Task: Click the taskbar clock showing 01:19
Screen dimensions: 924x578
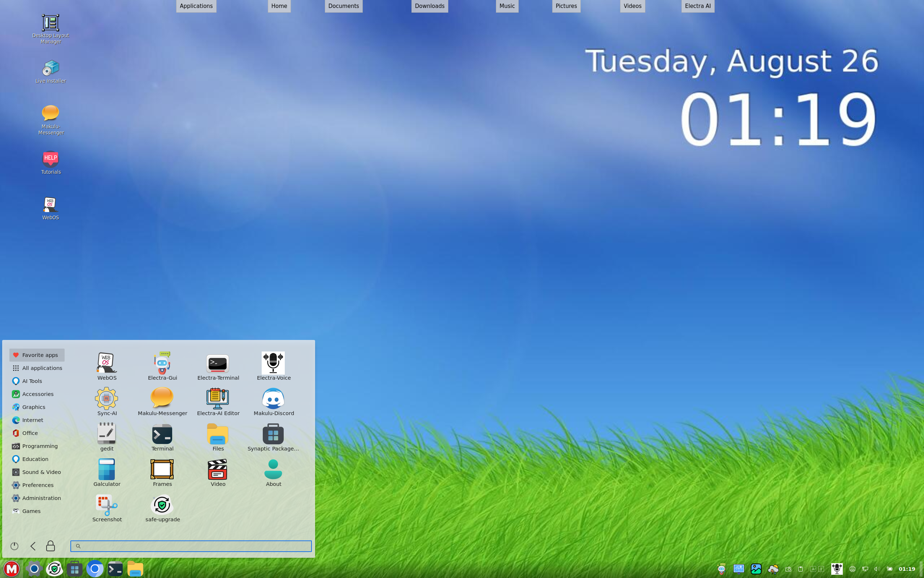Action: pyautogui.click(x=907, y=569)
